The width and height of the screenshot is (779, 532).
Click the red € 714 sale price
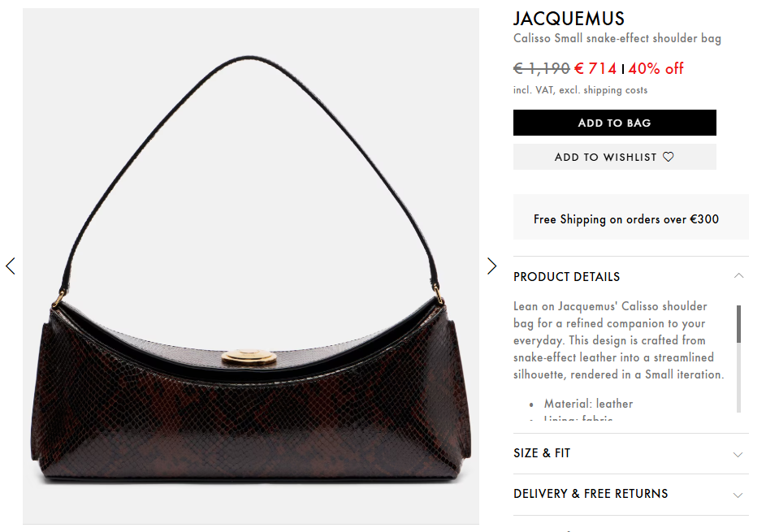[x=595, y=68]
